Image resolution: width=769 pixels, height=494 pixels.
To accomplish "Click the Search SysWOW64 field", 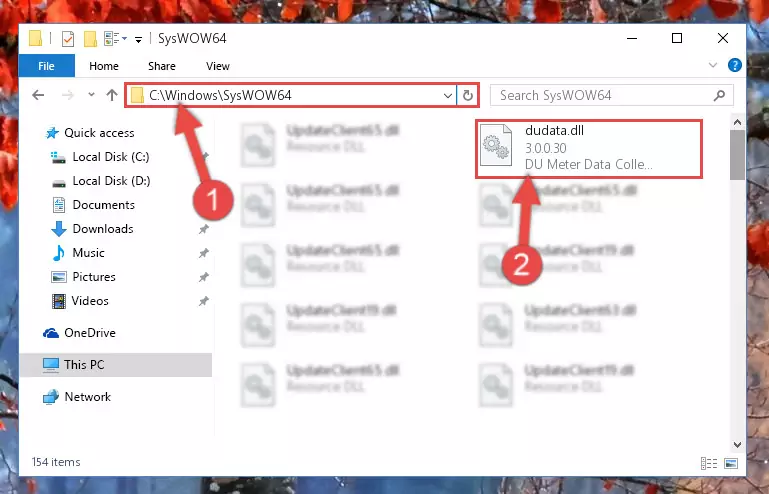I will [x=612, y=95].
